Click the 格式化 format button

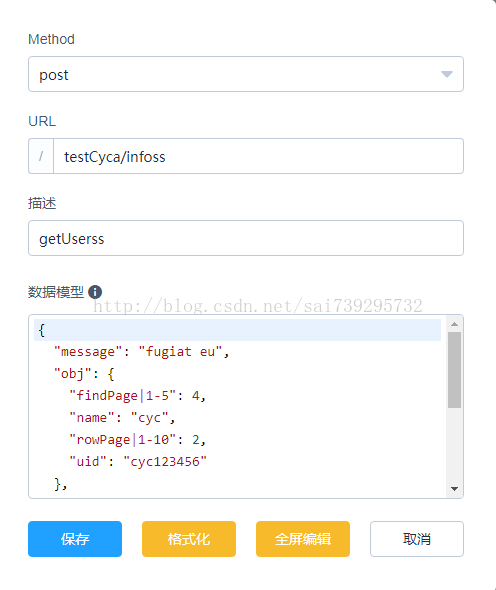click(x=189, y=539)
